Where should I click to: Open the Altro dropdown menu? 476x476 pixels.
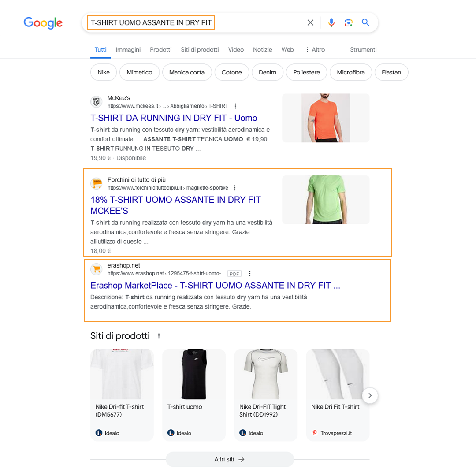pos(315,49)
